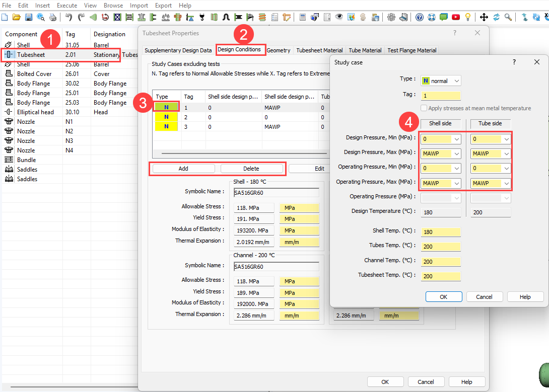
Task: Open the Execute menu
Action: pos(67,6)
